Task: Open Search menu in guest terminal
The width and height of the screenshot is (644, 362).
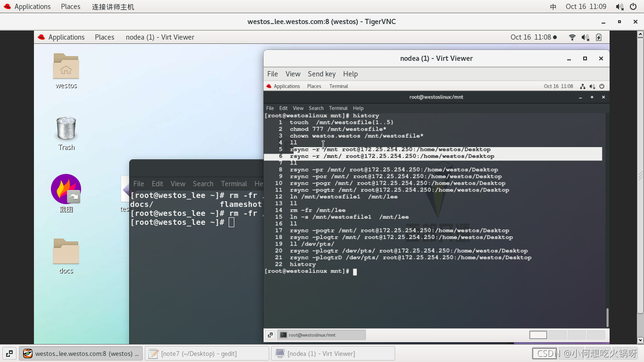Action: pyautogui.click(x=316, y=108)
